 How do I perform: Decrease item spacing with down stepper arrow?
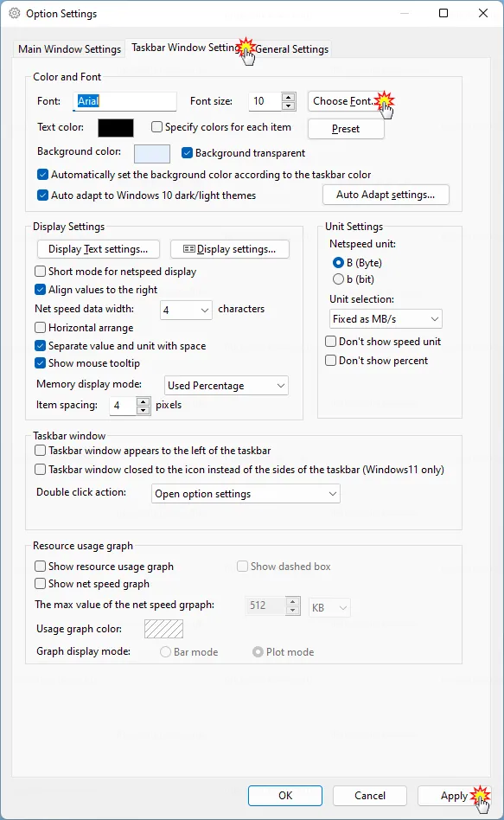coord(144,410)
